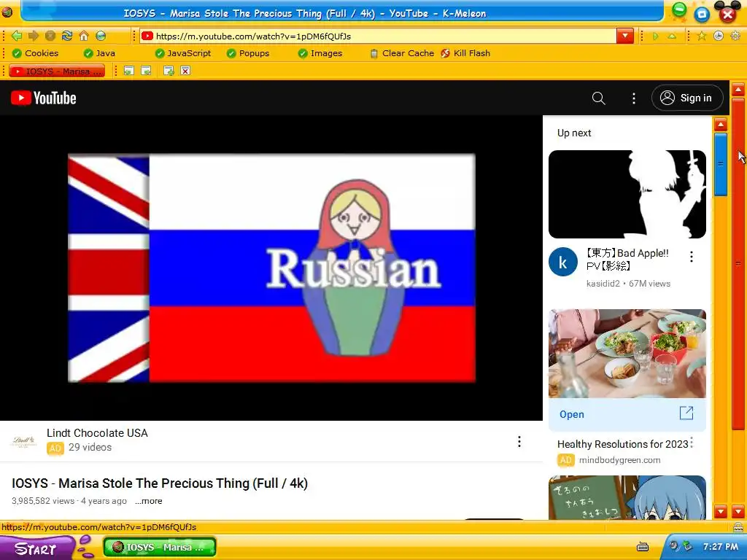Open options menu for Bad Apple video

(x=692, y=257)
